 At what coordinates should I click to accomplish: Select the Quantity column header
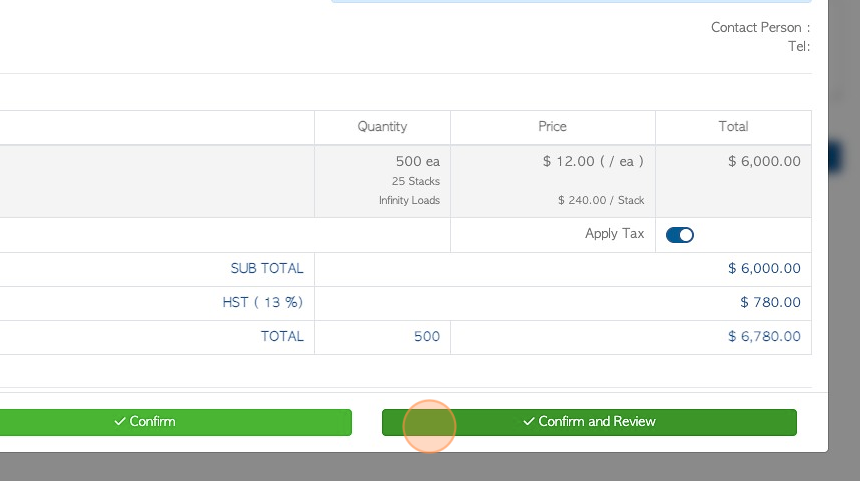click(x=382, y=127)
